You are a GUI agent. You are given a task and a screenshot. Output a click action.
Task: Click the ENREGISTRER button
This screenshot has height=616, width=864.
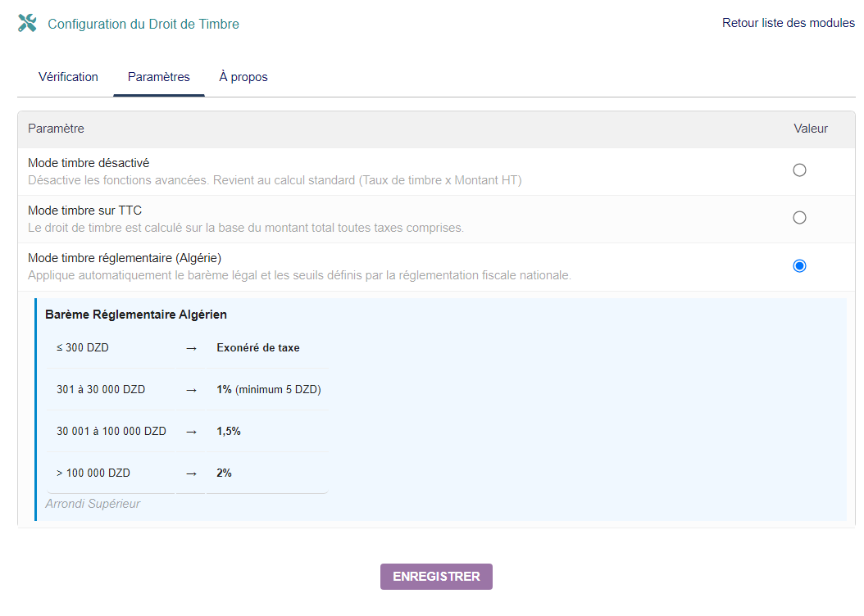436,577
